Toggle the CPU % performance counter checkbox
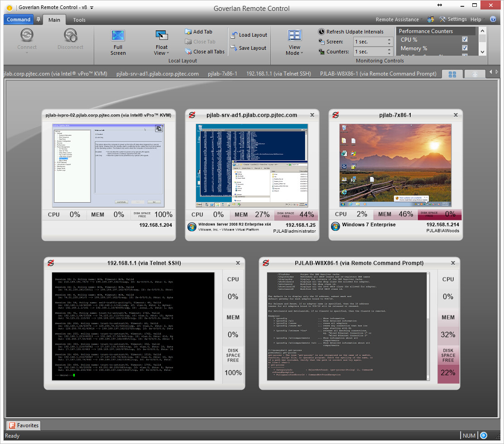504x444 pixels. 465,40
